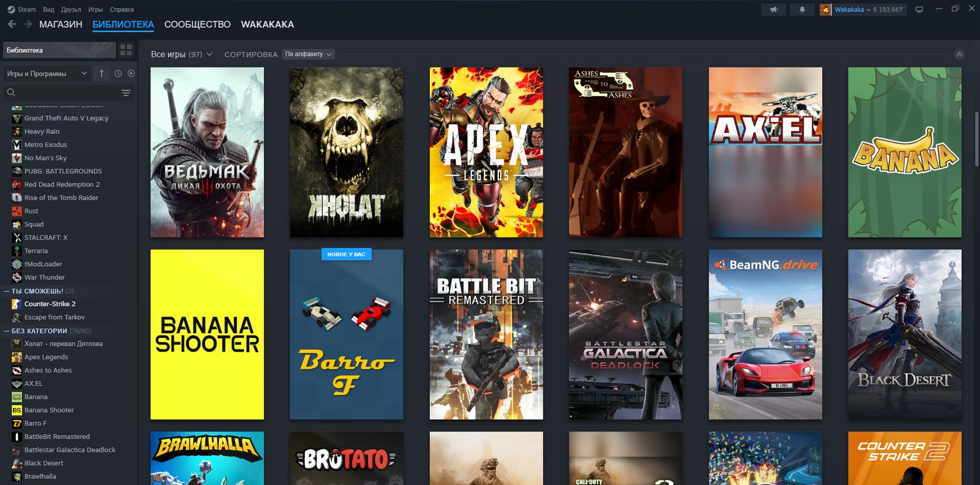Go back with the left arrow
The width and height of the screenshot is (980, 485).
12,24
